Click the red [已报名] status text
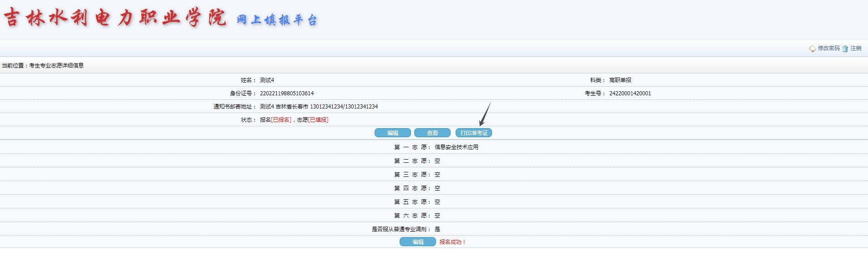 [281, 120]
